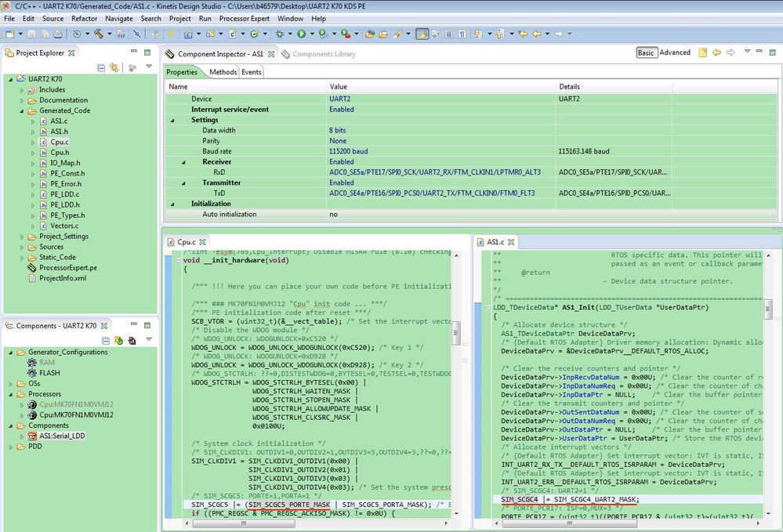Click the Baud rate value 115200 baud
The height and width of the screenshot is (532, 783).
click(x=349, y=151)
